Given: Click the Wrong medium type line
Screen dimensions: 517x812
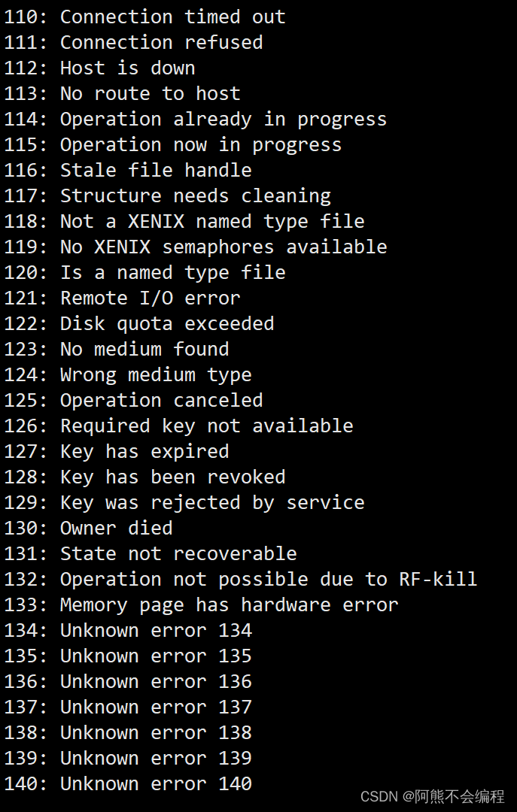Looking at the screenshot, I should pyautogui.click(x=128, y=374).
